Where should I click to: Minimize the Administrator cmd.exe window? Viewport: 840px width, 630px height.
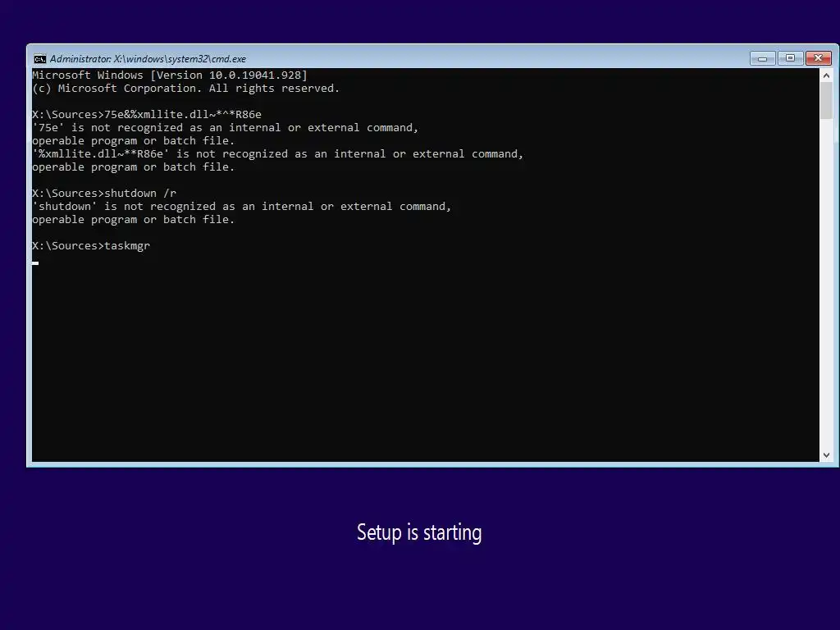pos(763,58)
